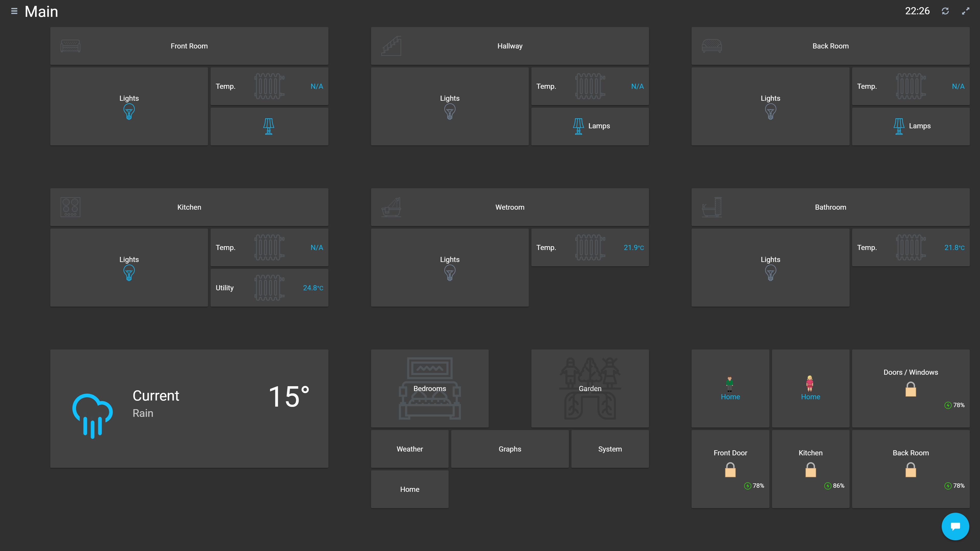Click the rain cloud weather icon

coord(92,416)
